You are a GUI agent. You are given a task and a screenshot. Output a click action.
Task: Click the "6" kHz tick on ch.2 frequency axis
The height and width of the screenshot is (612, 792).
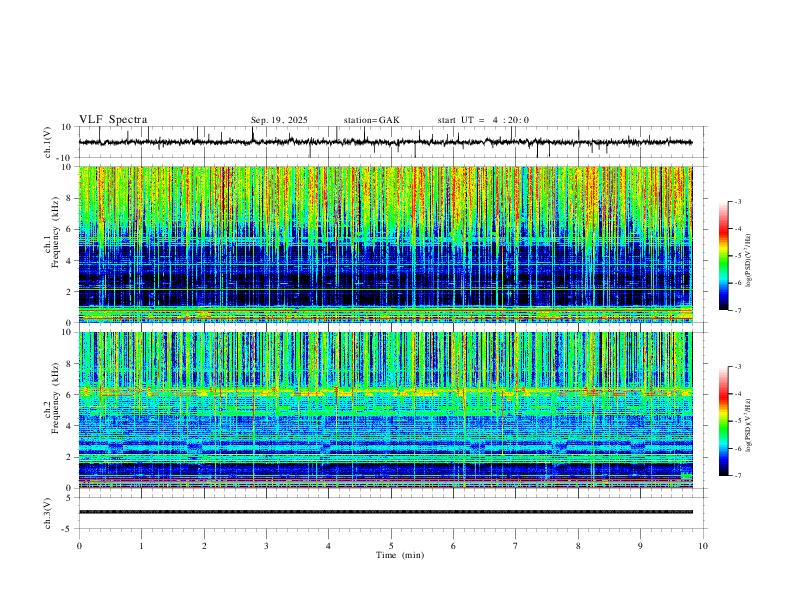point(69,395)
